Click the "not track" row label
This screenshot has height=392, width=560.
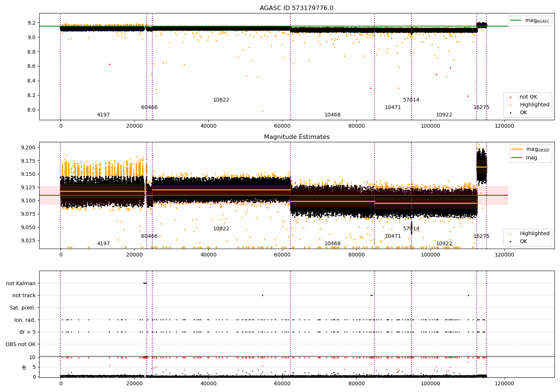pyautogui.click(x=24, y=295)
